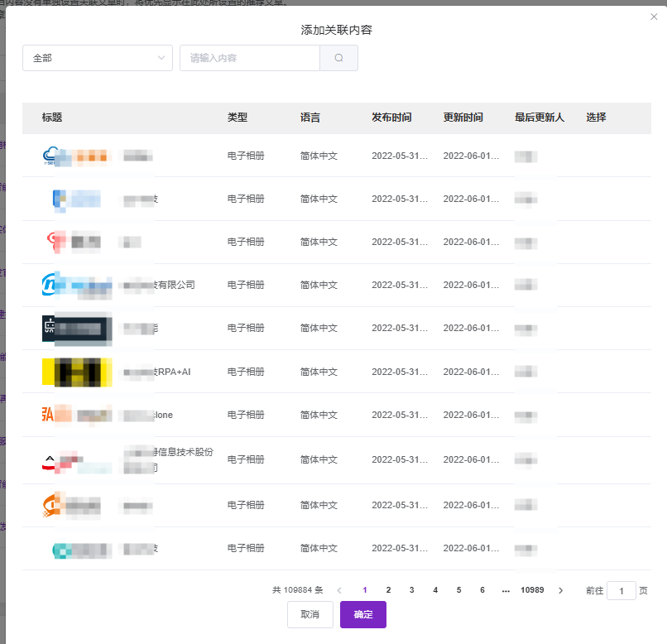This screenshot has height=644, width=667.
Task: Select page 2 in pagination
Action: click(388, 590)
